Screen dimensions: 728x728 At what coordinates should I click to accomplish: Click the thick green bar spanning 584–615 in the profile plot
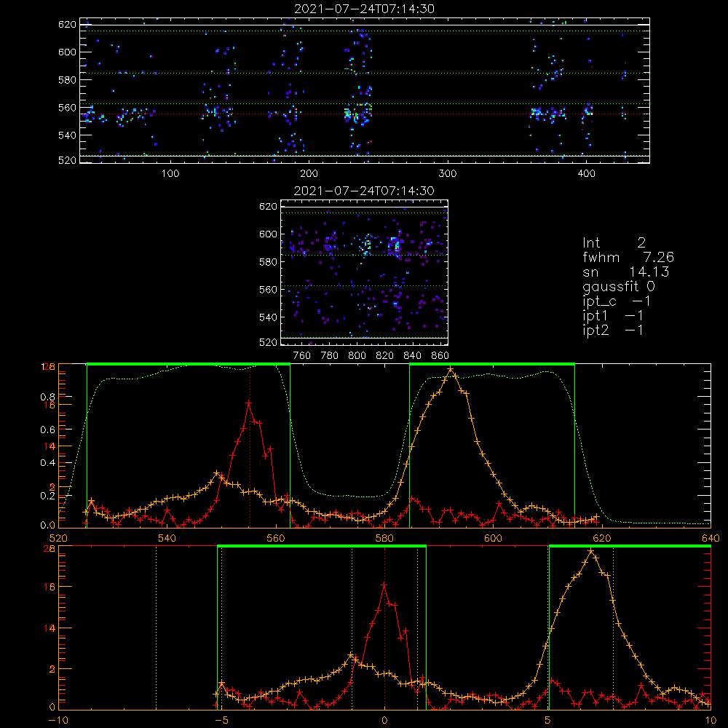492,364
